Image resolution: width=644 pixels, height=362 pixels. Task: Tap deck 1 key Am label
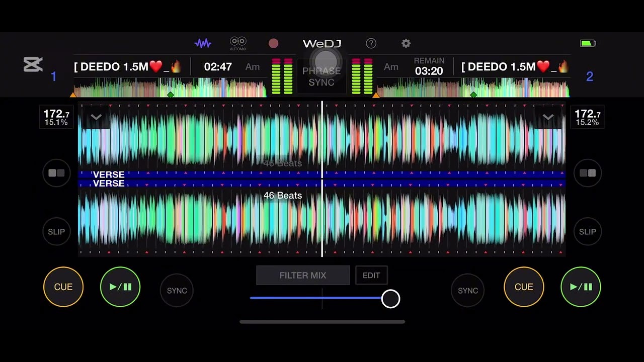253,67
